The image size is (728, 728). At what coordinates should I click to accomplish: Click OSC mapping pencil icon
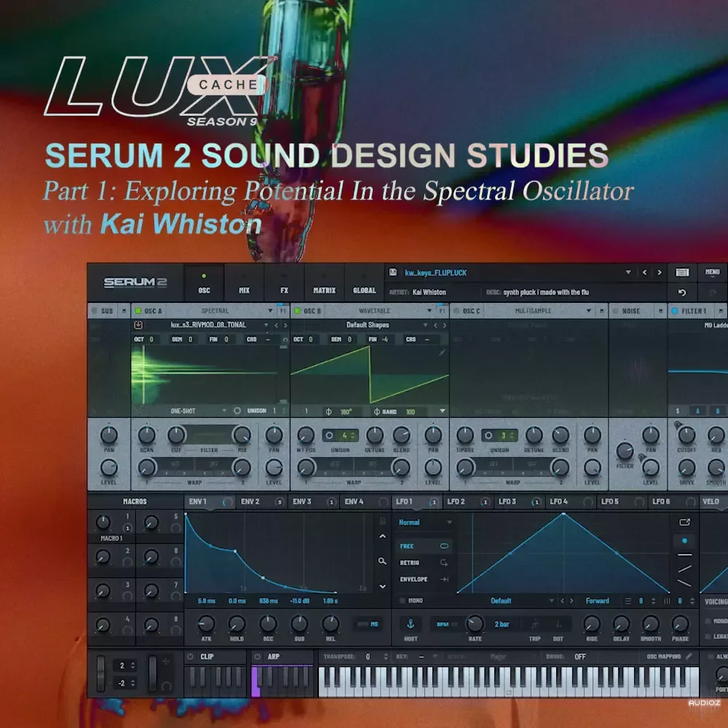point(689,657)
